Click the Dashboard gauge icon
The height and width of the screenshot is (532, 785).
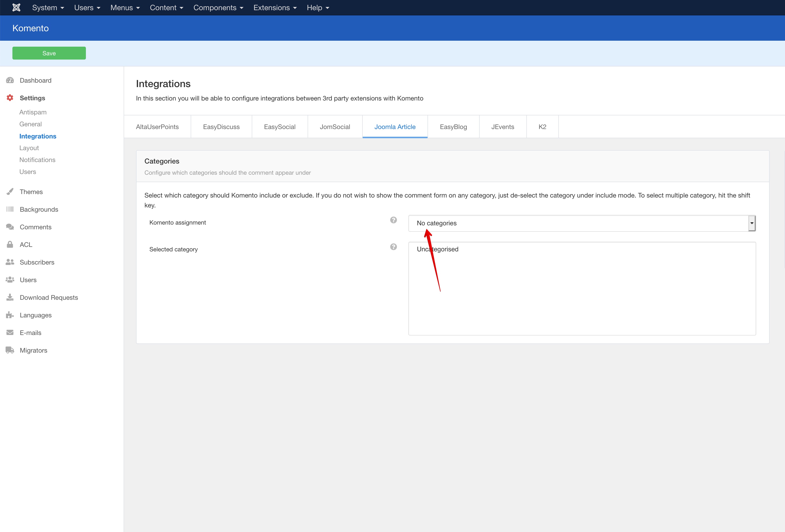[10, 80]
